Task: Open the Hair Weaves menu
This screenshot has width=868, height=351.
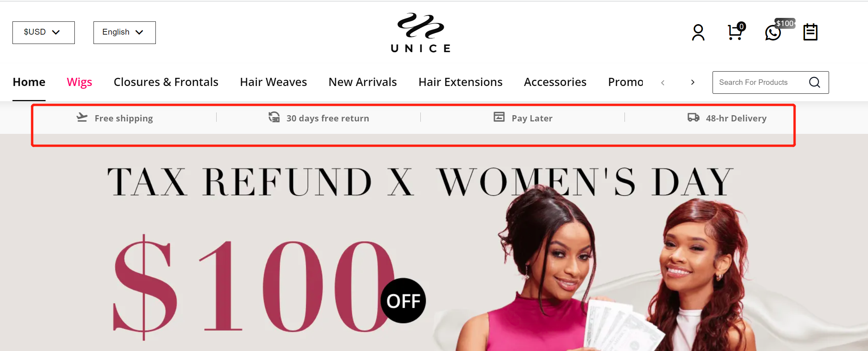Action: coord(273,82)
